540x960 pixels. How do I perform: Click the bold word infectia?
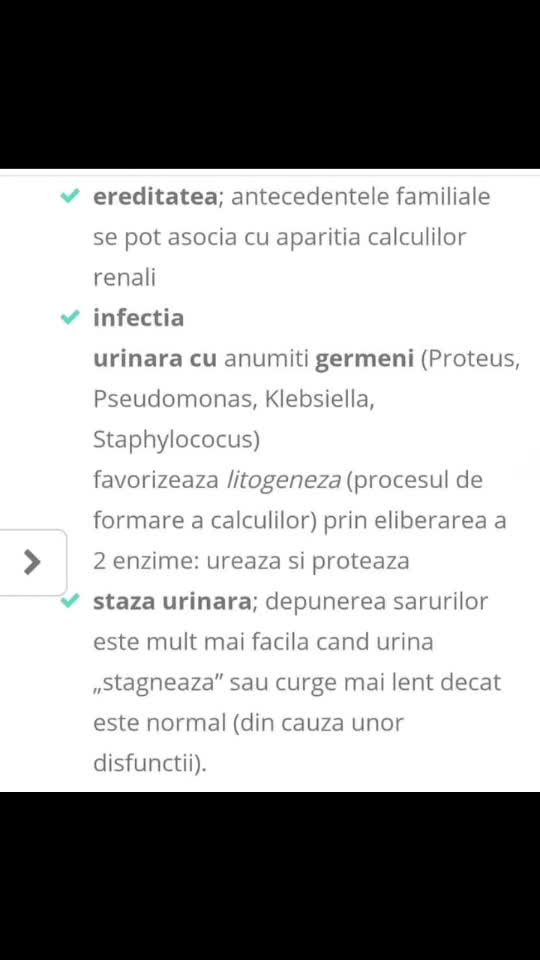(x=138, y=318)
